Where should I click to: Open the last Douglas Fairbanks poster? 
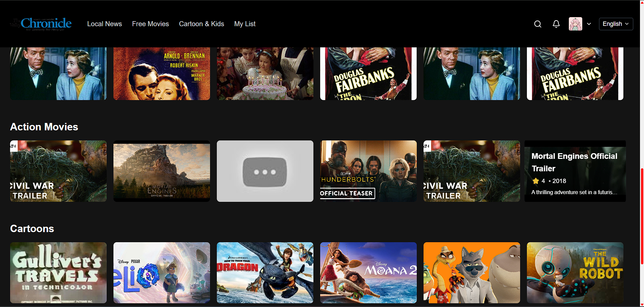pos(575,74)
